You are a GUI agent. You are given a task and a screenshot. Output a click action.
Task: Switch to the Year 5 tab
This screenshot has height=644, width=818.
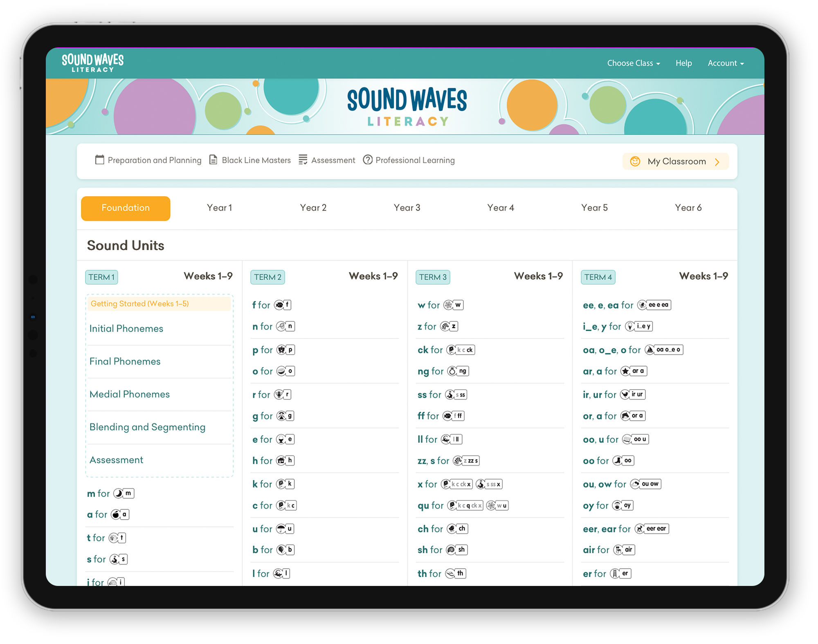pos(594,208)
